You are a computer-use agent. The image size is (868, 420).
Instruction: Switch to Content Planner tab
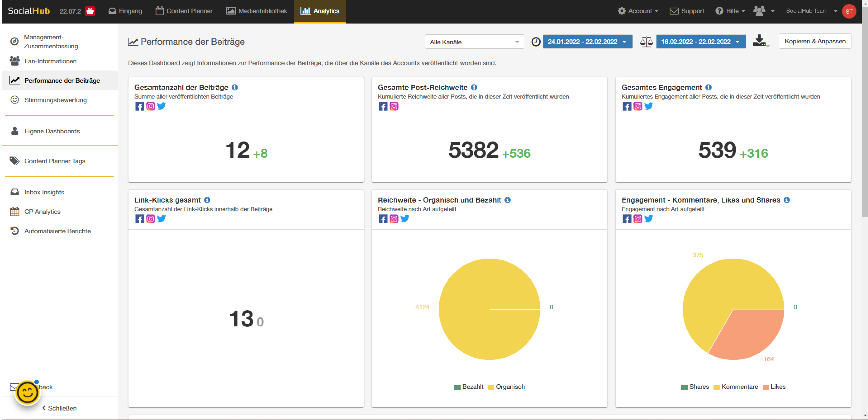click(184, 11)
